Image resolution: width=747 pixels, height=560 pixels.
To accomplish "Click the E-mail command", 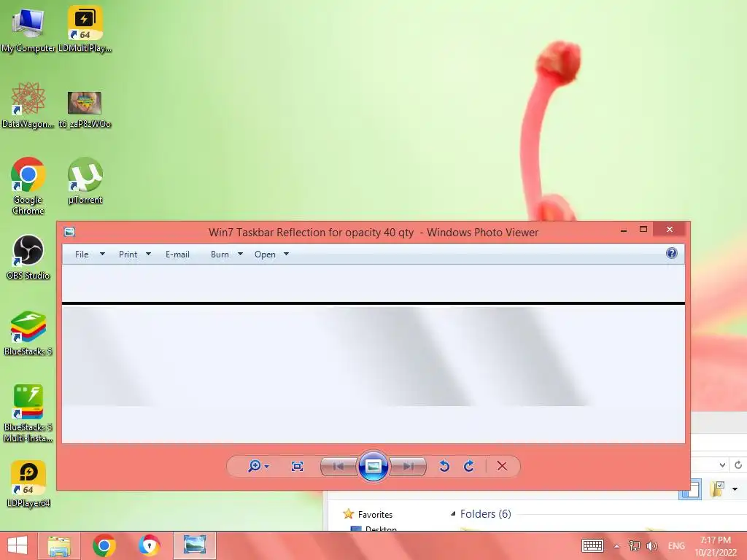I will (178, 254).
